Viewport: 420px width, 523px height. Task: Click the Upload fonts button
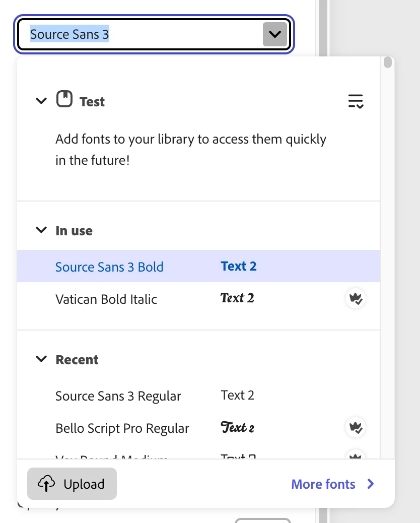point(72,484)
